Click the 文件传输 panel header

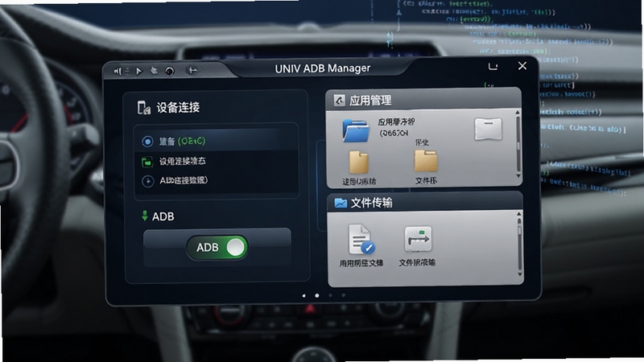tap(425, 203)
